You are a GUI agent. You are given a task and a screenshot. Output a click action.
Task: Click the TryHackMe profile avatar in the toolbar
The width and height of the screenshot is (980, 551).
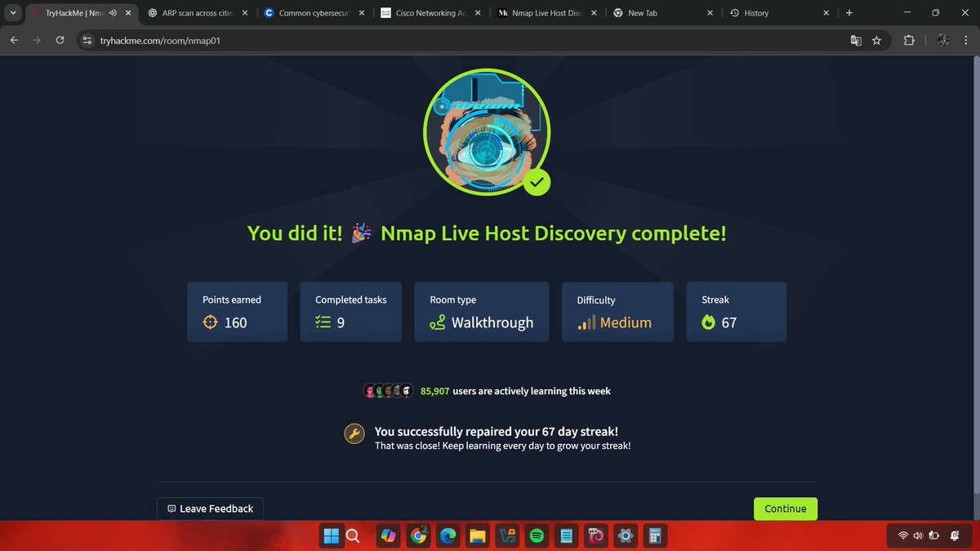click(942, 39)
